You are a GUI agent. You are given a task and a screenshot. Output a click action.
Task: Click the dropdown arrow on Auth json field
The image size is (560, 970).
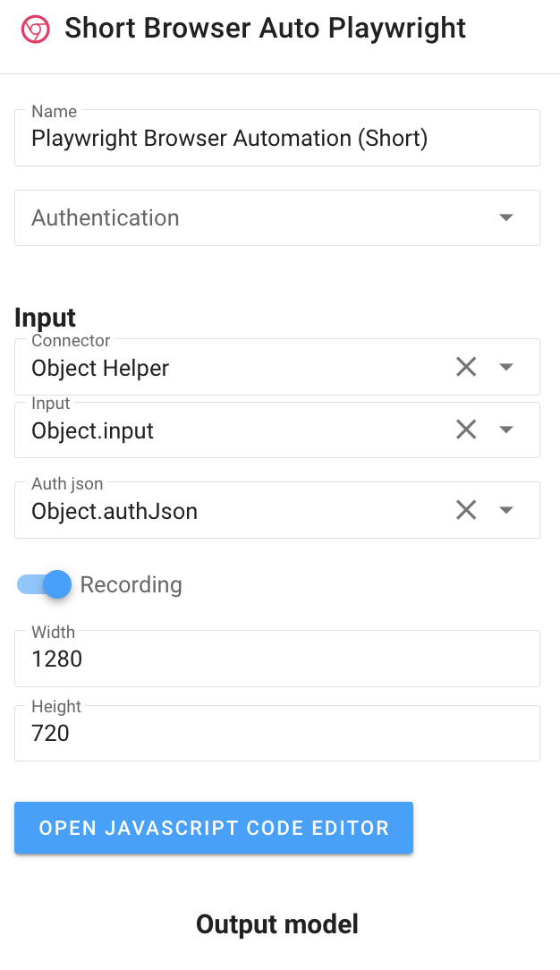[x=506, y=510]
